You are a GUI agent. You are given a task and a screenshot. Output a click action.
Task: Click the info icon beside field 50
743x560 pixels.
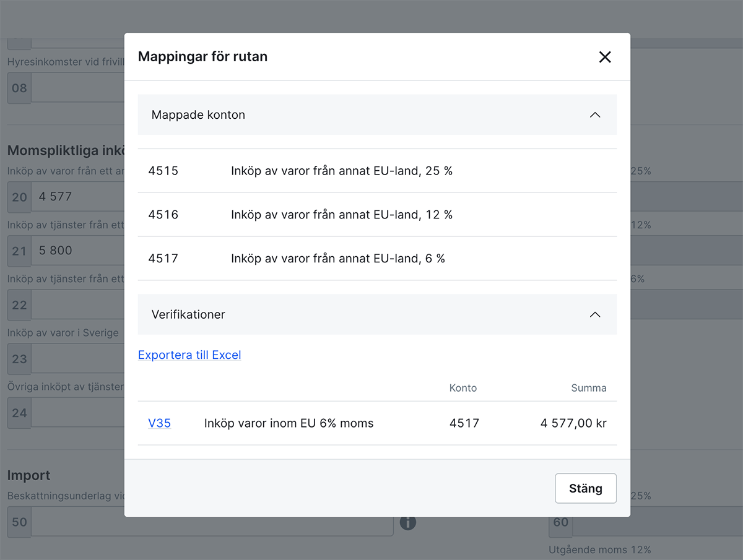pyautogui.click(x=407, y=523)
